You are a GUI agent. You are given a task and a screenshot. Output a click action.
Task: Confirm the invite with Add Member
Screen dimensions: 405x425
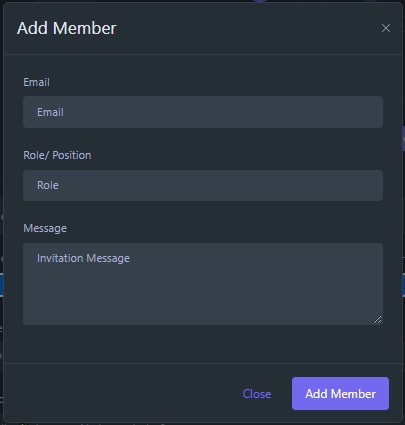[x=340, y=394]
